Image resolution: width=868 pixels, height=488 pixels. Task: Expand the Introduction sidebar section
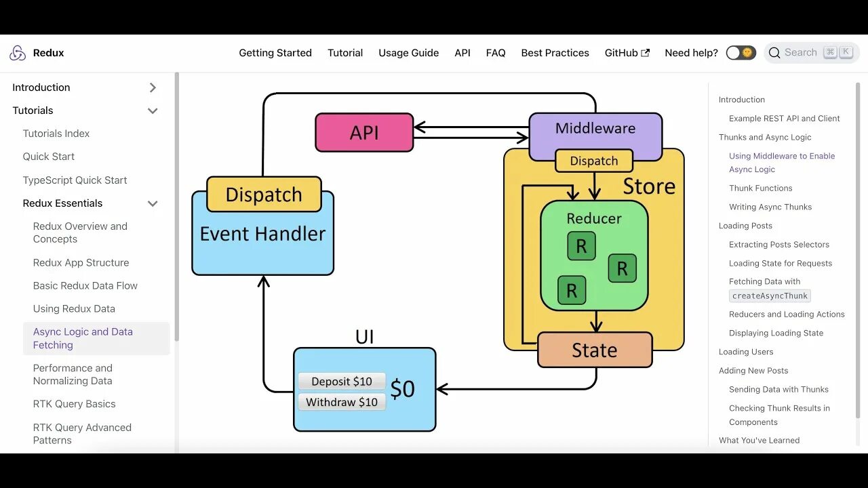coord(153,87)
